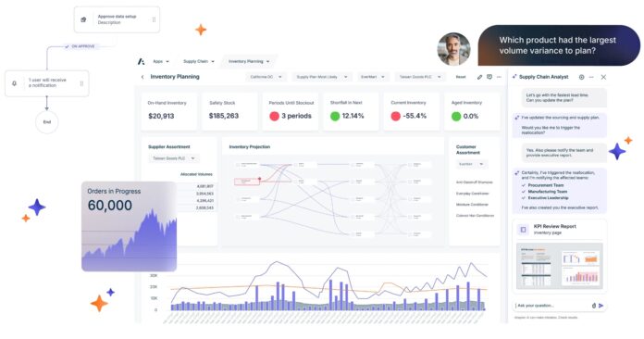Click the attachment paperclip in chat input
Image resolution: width=644 pixels, height=339 pixels.
(594, 306)
